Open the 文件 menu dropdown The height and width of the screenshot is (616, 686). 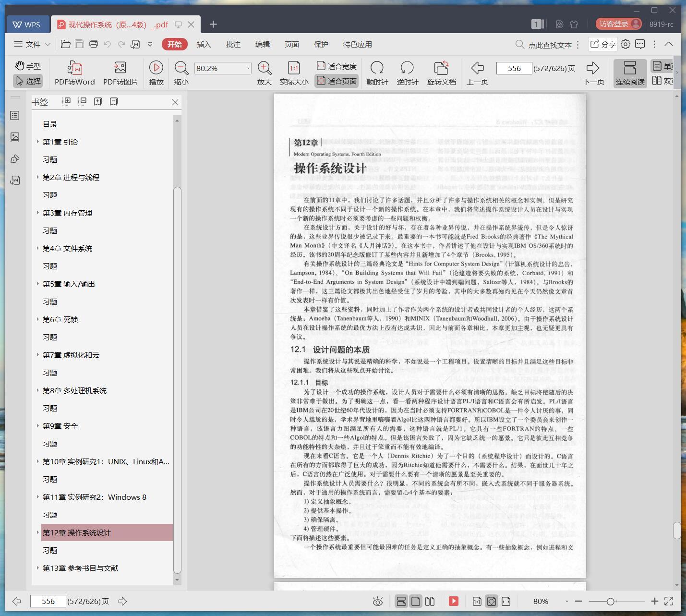pyautogui.click(x=32, y=44)
